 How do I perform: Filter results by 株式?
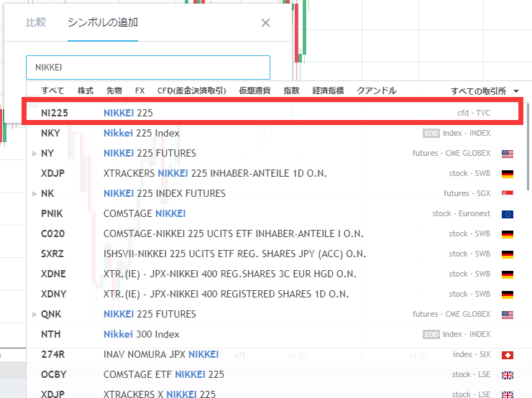(x=85, y=91)
